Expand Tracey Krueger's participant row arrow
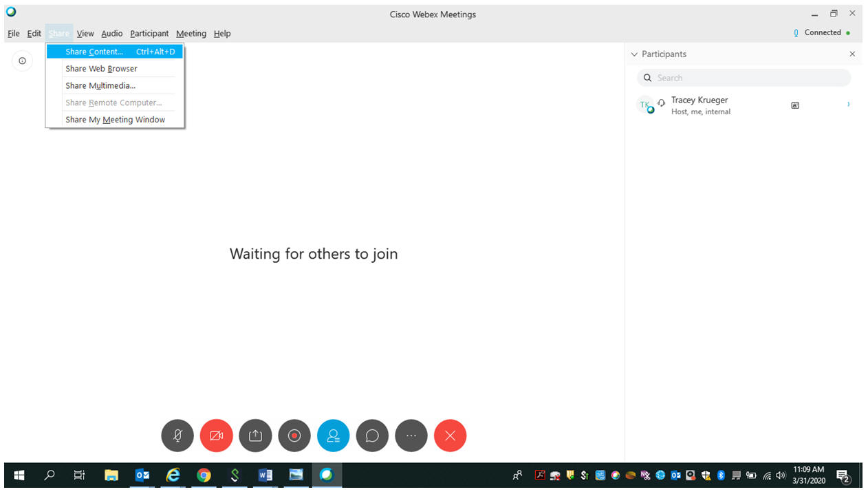The width and height of the screenshot is (868, 494). pyautogui.click(x=848, y=105)
